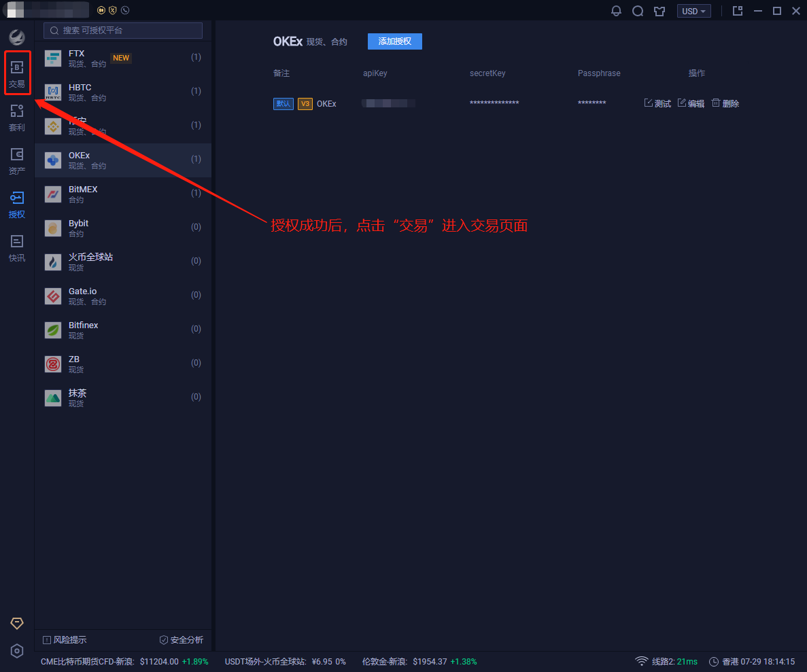
Task: Click the 默认 default tag on OKEx row
Action: pyautogui.click(x=283, y=104)
